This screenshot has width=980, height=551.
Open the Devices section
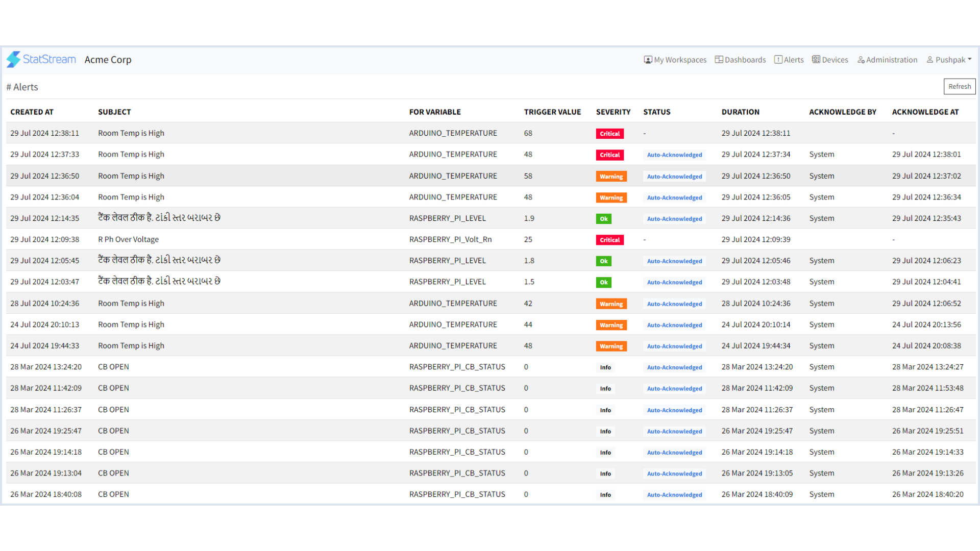(830, 60)
